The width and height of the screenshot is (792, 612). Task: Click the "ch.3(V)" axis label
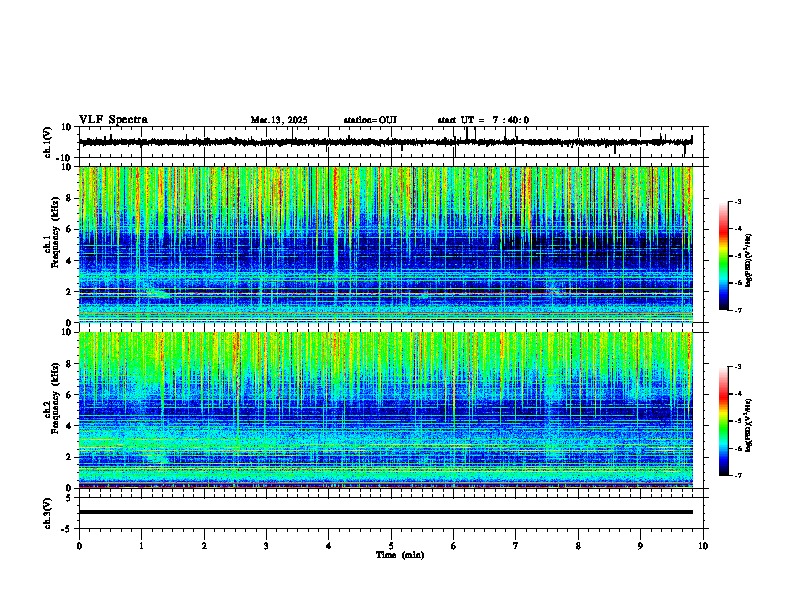pos(48,513)
